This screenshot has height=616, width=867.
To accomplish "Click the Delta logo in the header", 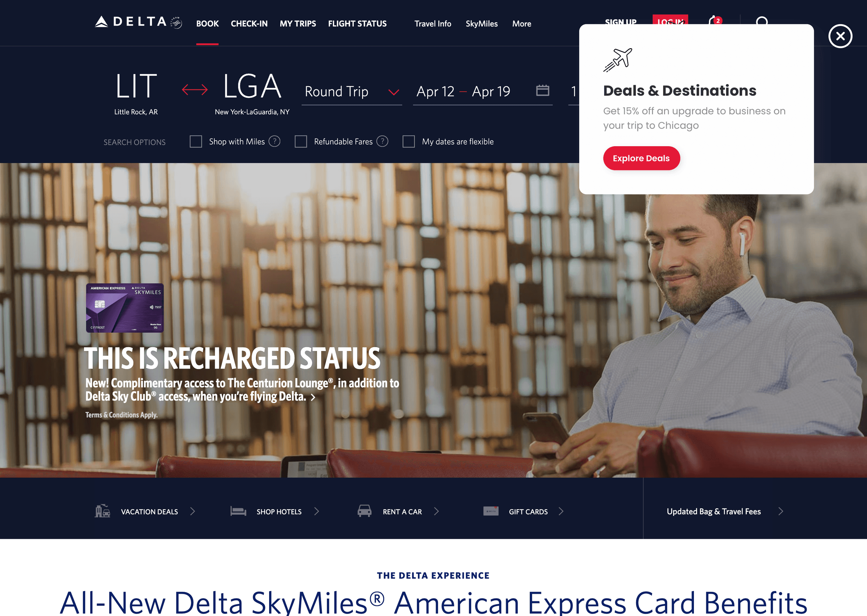I will (138, 23).
